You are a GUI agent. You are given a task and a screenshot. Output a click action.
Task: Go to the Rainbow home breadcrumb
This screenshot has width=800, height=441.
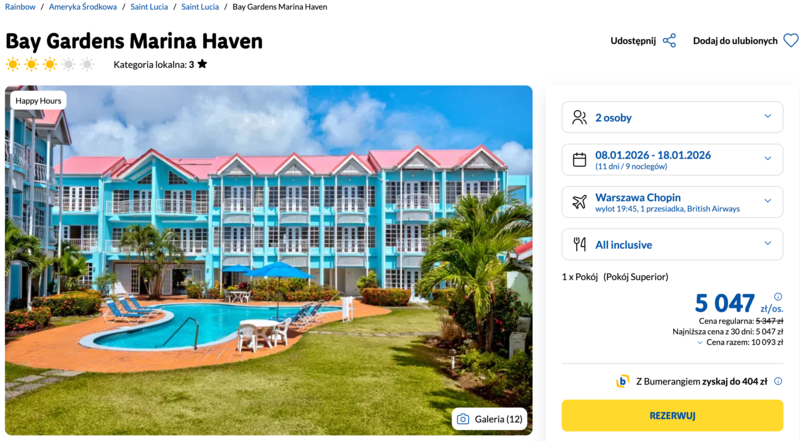(x=20, y=7)
